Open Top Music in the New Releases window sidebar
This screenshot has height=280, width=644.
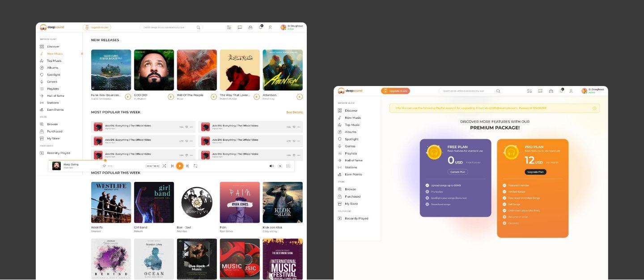tap(51, 61)
